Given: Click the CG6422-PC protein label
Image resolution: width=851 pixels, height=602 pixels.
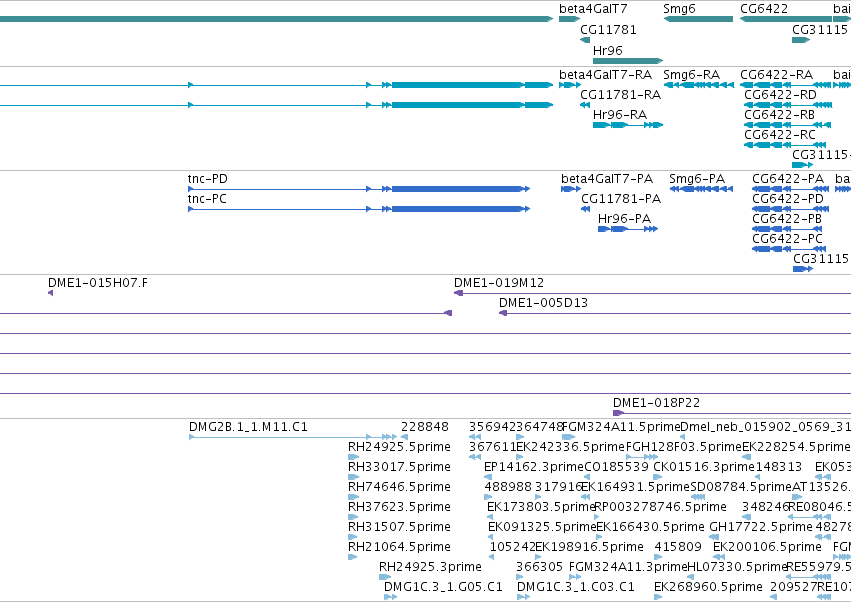Looking at the screenshot, I should pyautogui.click(x=787, y=239).
